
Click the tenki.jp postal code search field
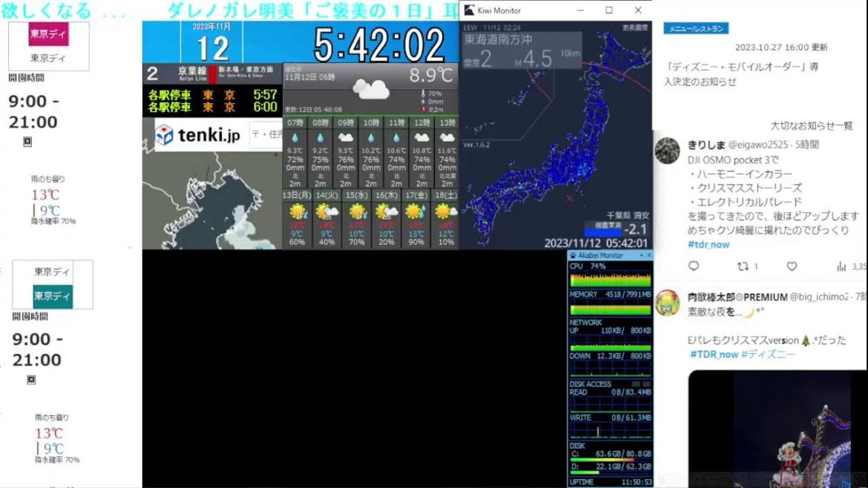coord(266,135)
